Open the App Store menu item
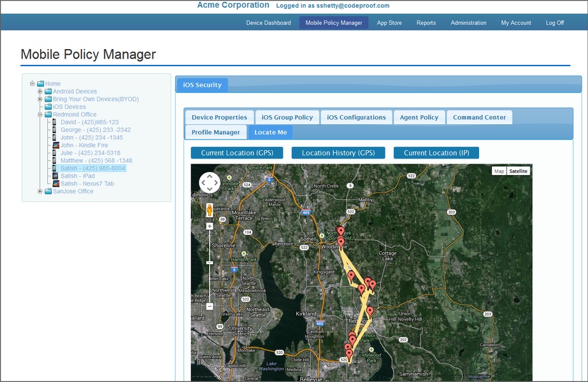 click(x=389, y=23)
